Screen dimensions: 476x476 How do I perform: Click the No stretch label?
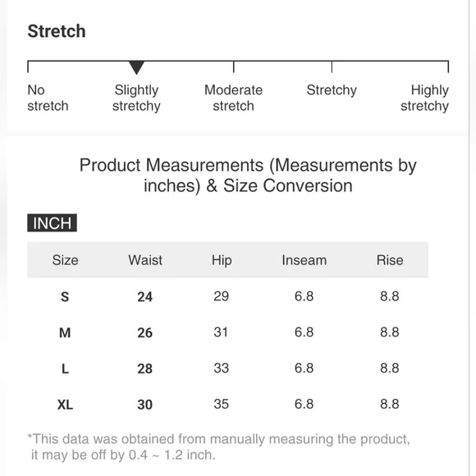(48, 98)
